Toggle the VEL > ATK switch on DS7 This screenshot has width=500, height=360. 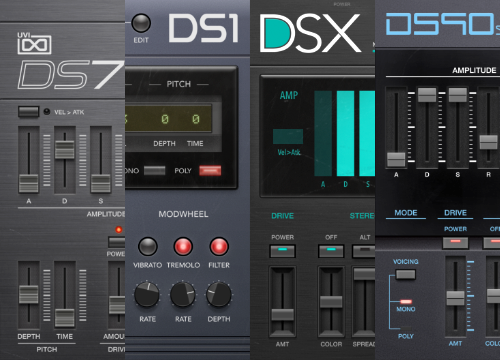(x=28, y=111)
